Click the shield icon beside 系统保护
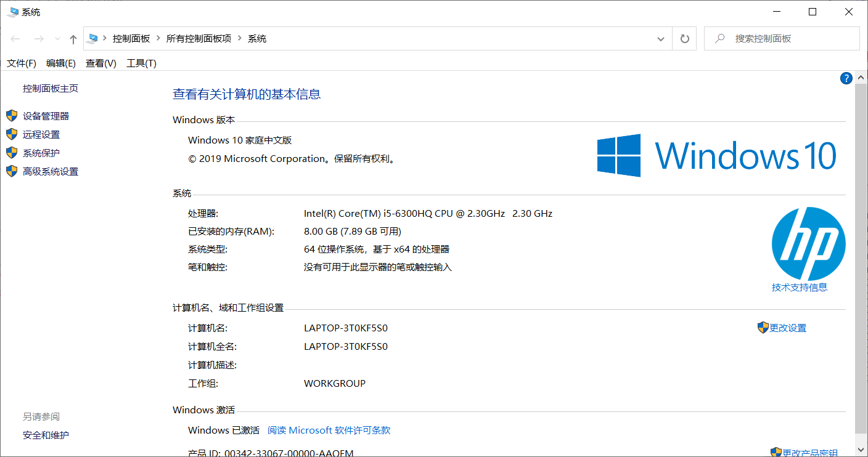 coord(12,153)
